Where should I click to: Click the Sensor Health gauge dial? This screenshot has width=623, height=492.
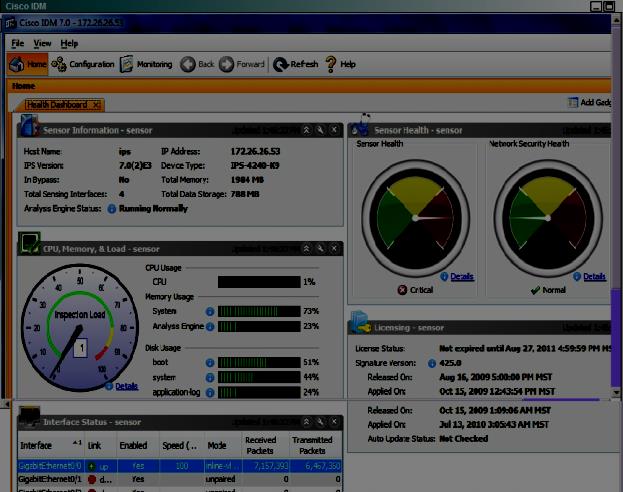415,218
